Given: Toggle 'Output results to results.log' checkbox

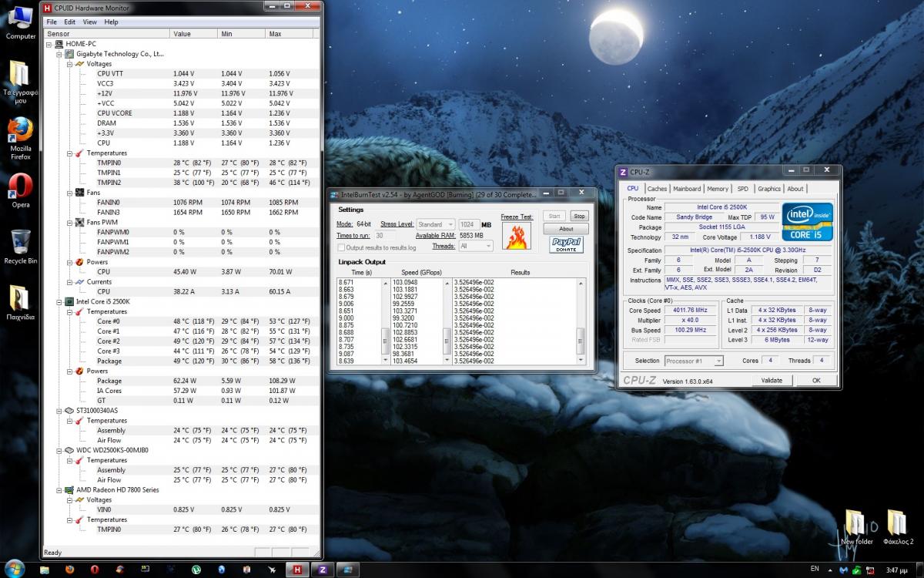Looking at the screenshot, I should click(341, 247).
